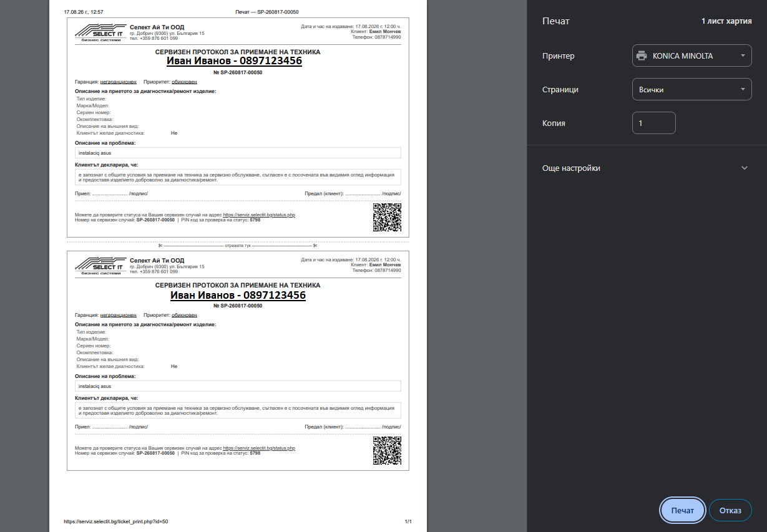Click '№ SP-260817-00050' number in the first copy

click(238, 72)
